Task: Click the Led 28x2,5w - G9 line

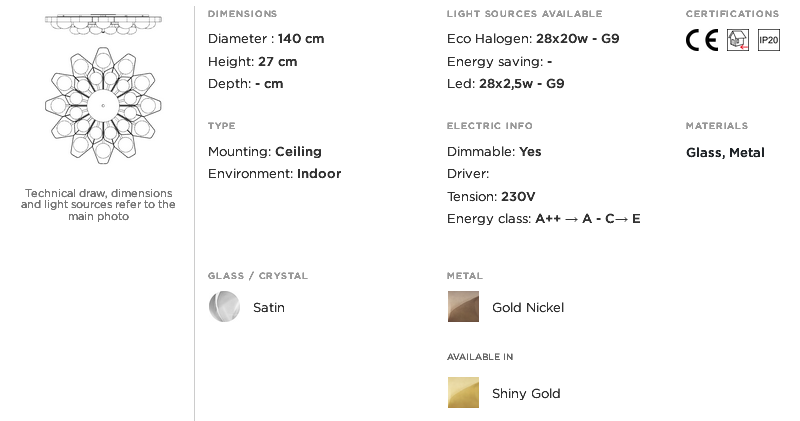Action: [x=506, y=84]
